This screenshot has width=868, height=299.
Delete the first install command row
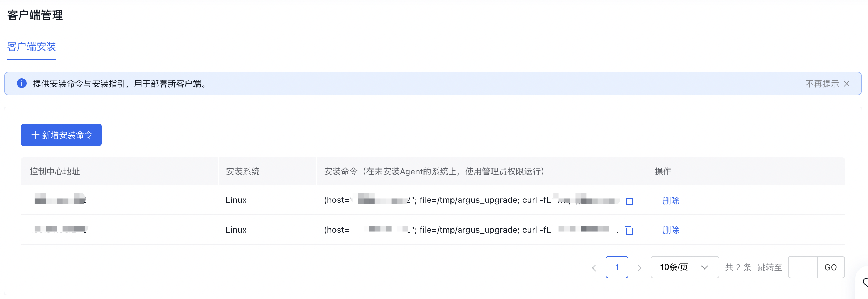point(671,200)
